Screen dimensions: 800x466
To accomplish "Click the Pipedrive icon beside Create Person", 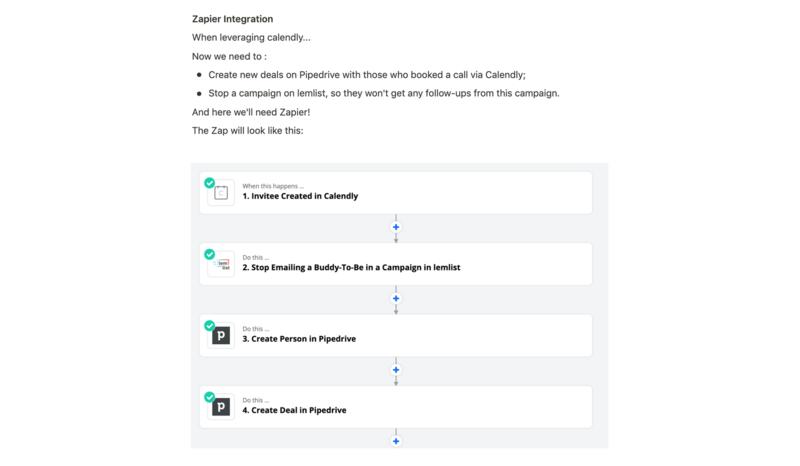I will point(221,336).
